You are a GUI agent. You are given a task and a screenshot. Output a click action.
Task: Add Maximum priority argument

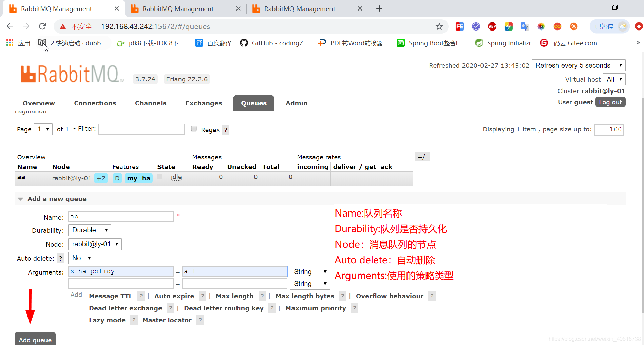pos(316,308)
